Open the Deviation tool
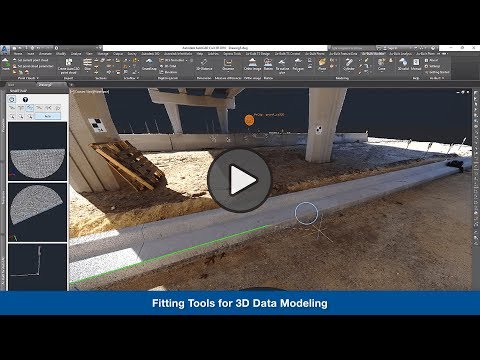 click(x=228, y=64)
